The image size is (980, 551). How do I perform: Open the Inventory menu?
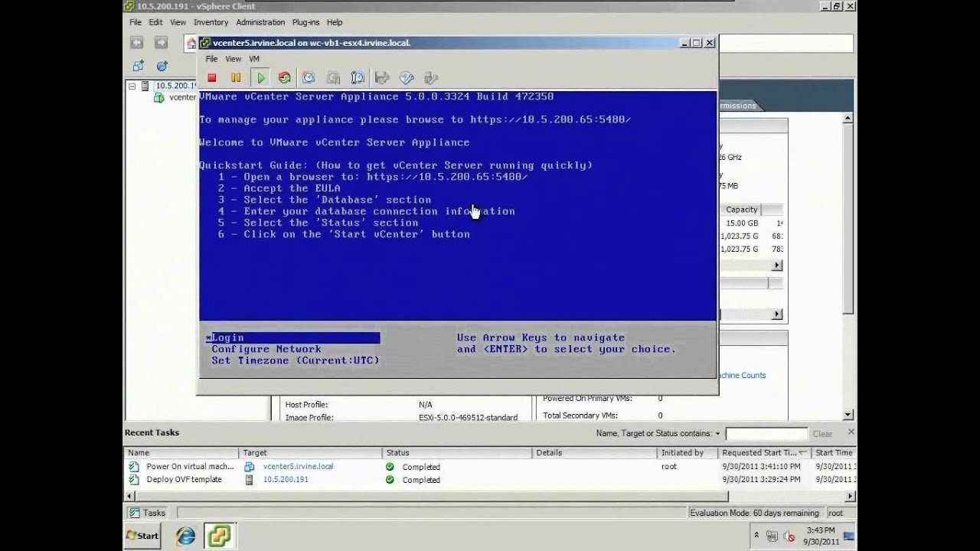(x=211, y=22)
